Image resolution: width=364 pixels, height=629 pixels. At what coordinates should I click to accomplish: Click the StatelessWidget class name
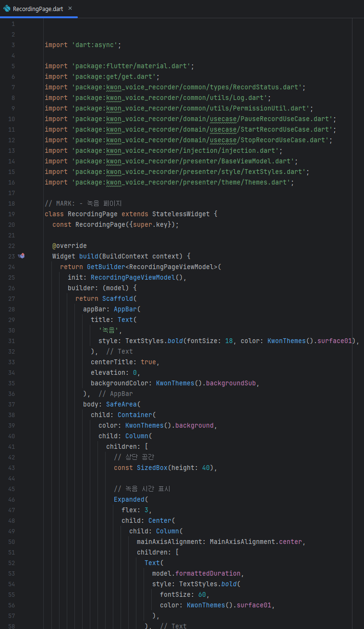tap(181, 214)
